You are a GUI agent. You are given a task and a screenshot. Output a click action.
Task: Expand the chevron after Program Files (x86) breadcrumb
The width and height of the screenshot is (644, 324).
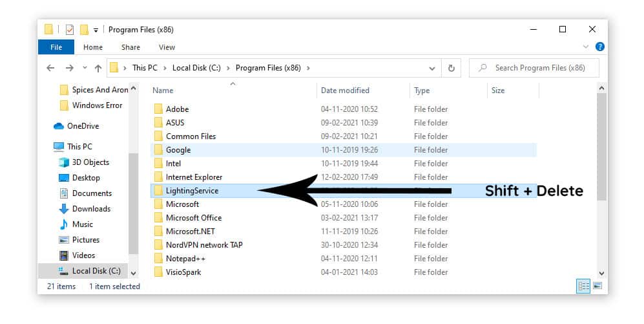point(308,69)
